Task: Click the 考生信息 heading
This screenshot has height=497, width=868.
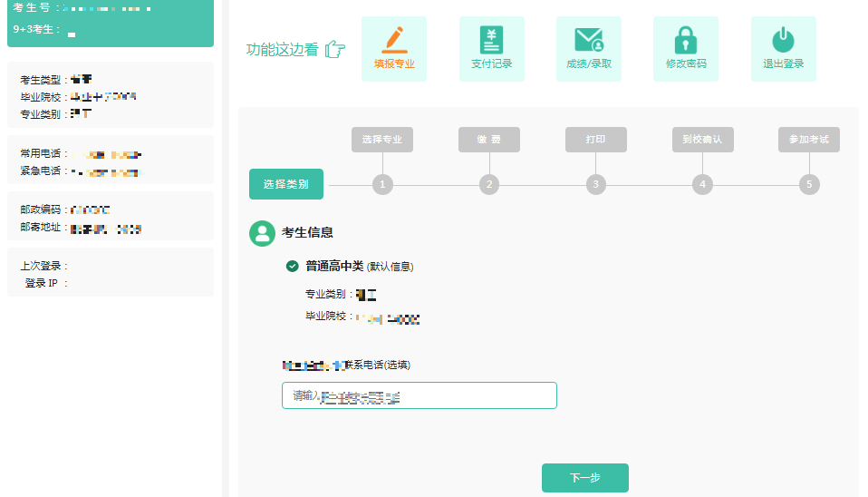Action: coord(307,233)
